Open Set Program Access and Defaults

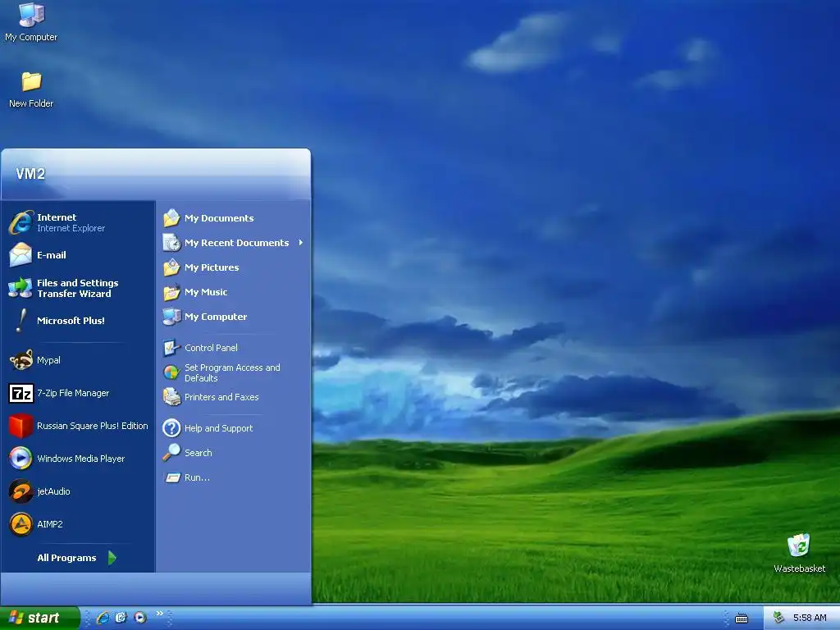coord(234,372)
